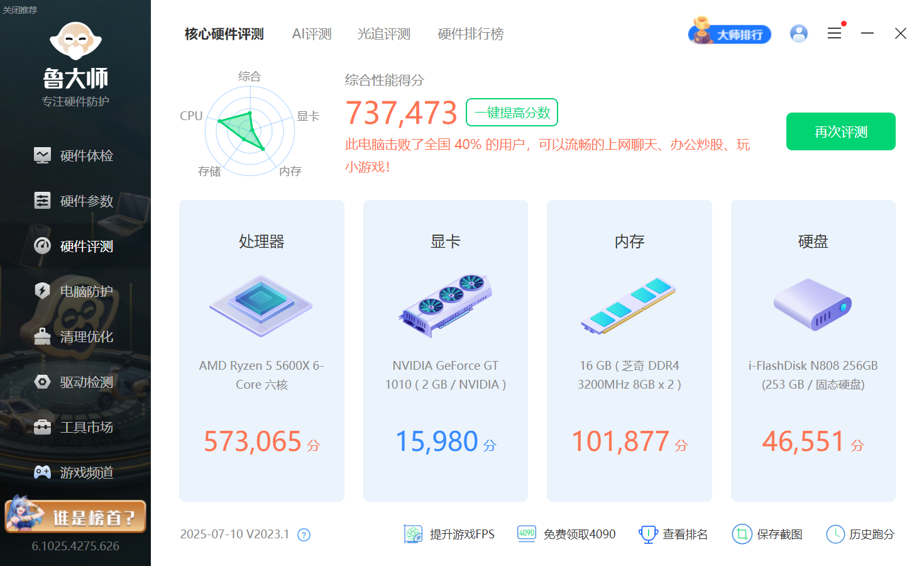Click the 驱动检测 disc icon
The width and height of the screenshot is (924, 566).
pos(42,382)
